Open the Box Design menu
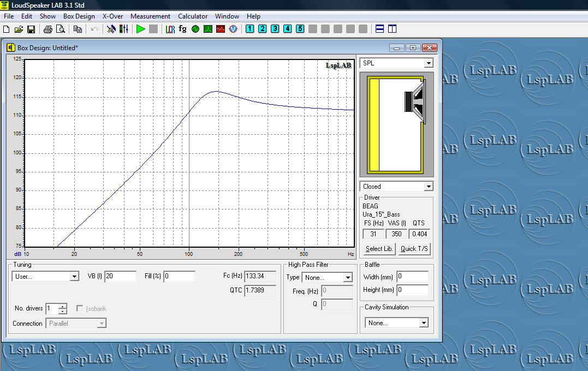The width and height of the screenshot is (588, 371). (x=79, y=16)
